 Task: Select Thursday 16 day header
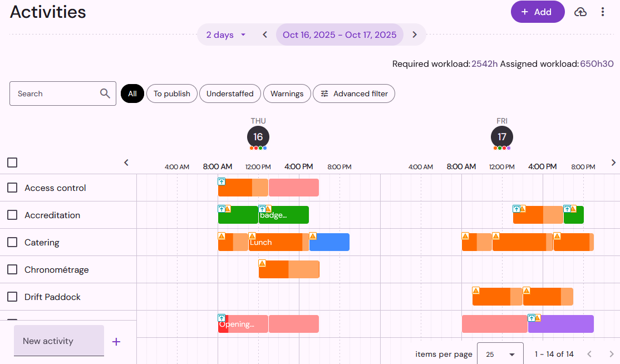[258, 137]
